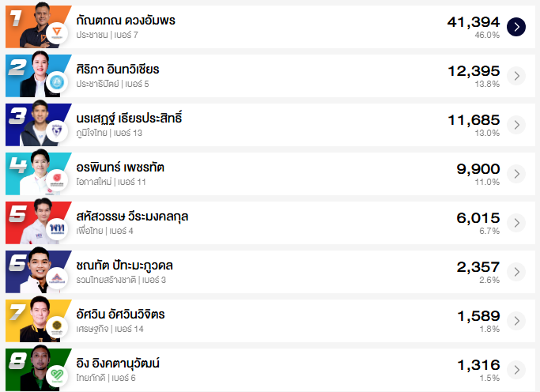The height and width of the screenshot is (392, 540).
Task: Expand details arrow for กัณตภณ ดวงอัมพร
Action: coord(515,27)
